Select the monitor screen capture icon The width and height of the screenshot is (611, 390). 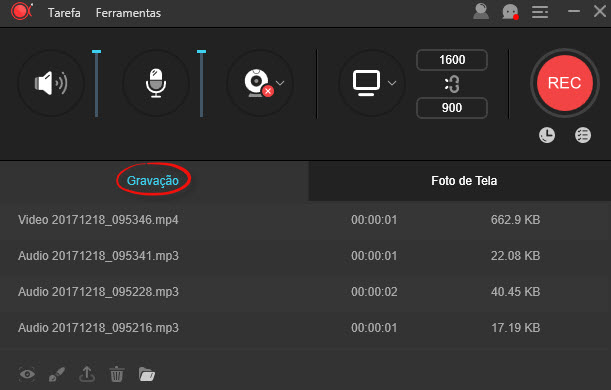pos(366,83)
